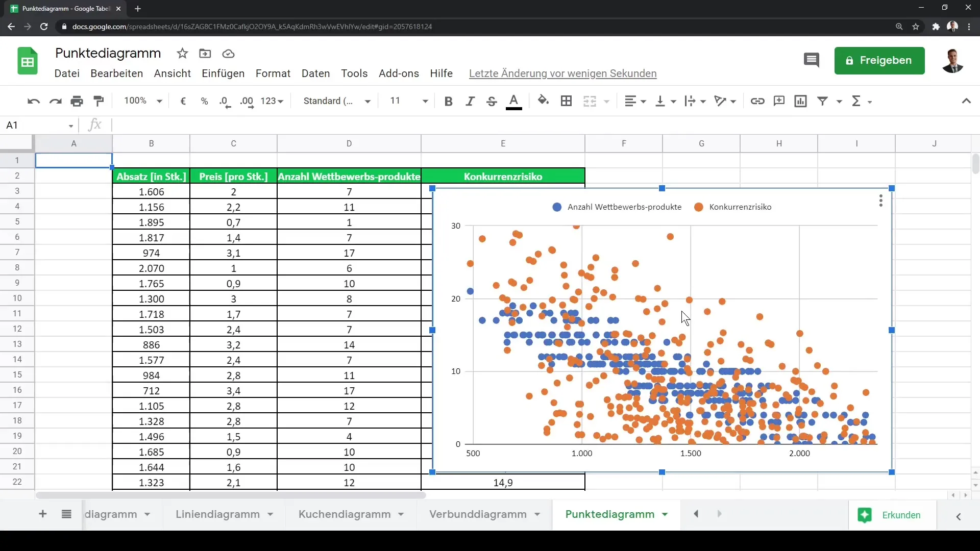This screenshot has width=980, height=551.
Task: Decrease decimal places
Action: click(x=225, y=101)
